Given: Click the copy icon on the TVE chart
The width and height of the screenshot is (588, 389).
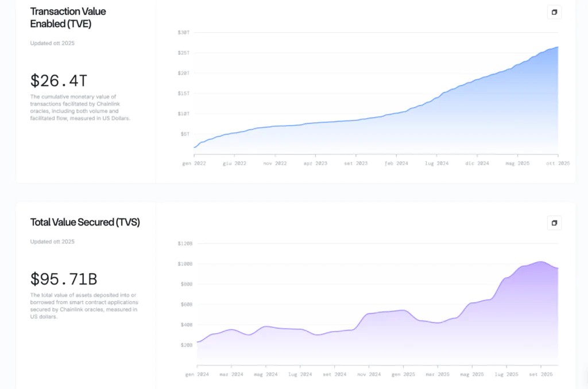Looking at the screenshot, I should coord(554,12).
